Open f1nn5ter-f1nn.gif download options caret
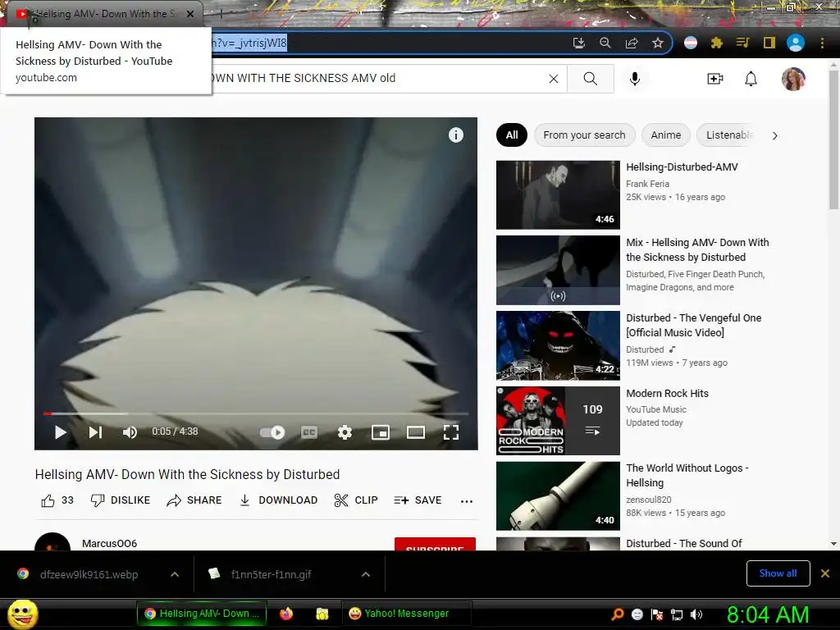The image size is (840, 630). pyautogui.click(x=366, y=574)
